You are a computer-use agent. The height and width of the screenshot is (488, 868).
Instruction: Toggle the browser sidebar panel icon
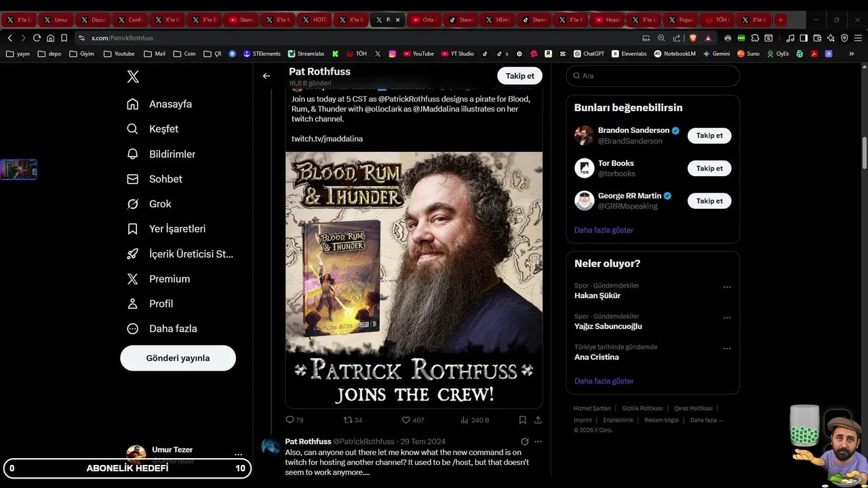804,38
